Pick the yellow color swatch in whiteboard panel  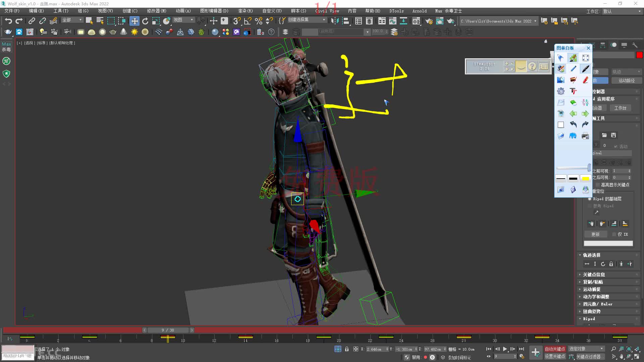tap(585, 178)
